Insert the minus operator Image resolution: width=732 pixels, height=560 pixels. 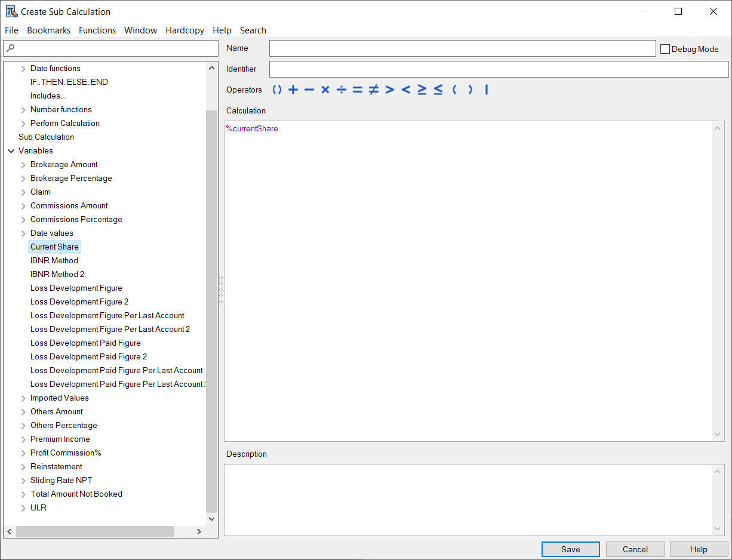coord(309,90)
